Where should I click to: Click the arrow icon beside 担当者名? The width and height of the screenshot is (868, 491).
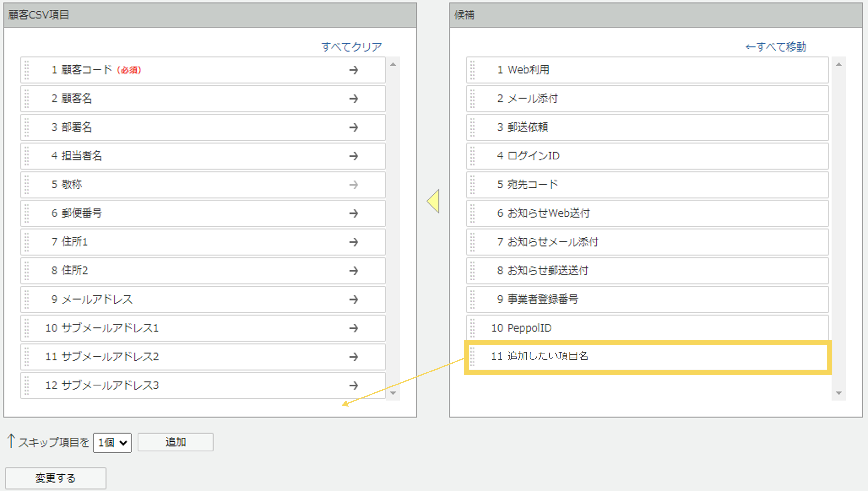click(x=353, y=156)
